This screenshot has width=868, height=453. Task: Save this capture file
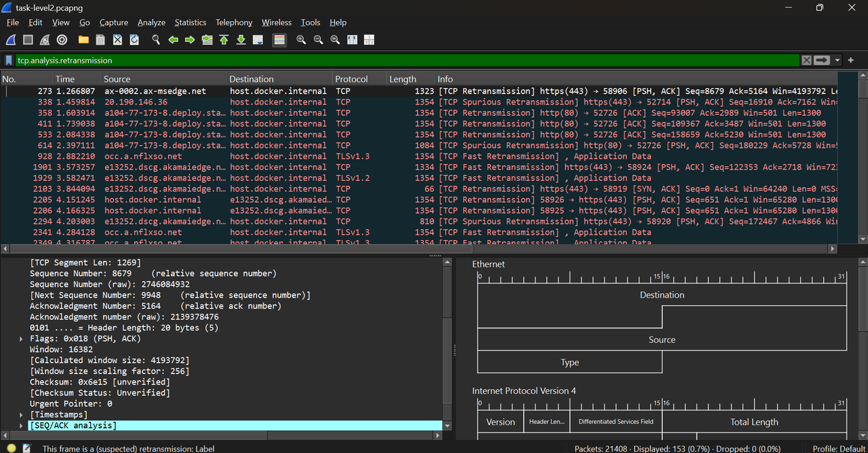pos(100,40)
